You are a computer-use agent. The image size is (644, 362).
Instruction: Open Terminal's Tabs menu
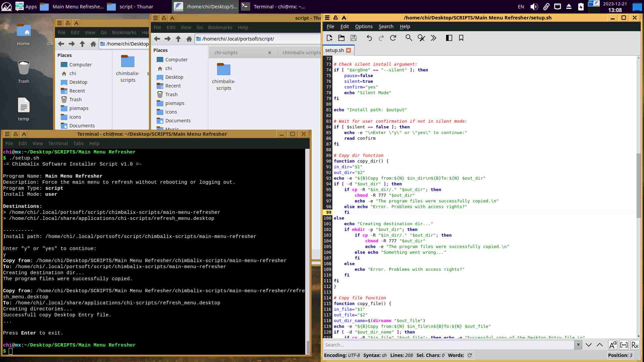(x=78, y=143)
